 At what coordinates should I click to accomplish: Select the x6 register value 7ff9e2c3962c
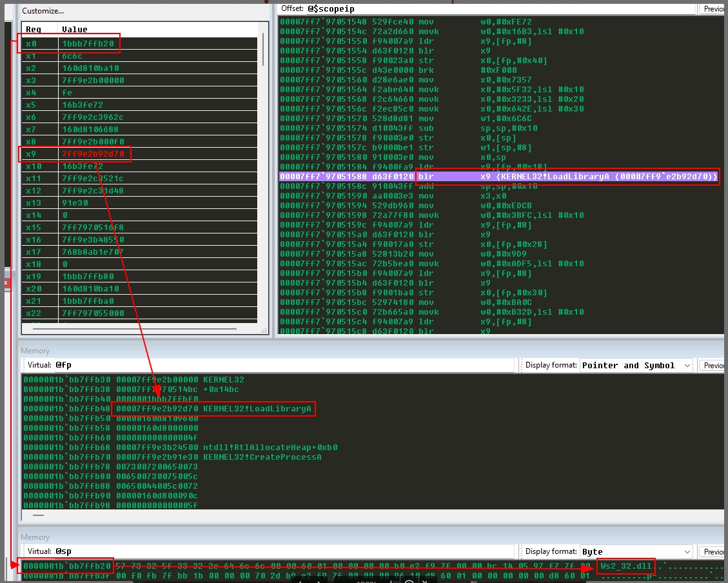93,117
